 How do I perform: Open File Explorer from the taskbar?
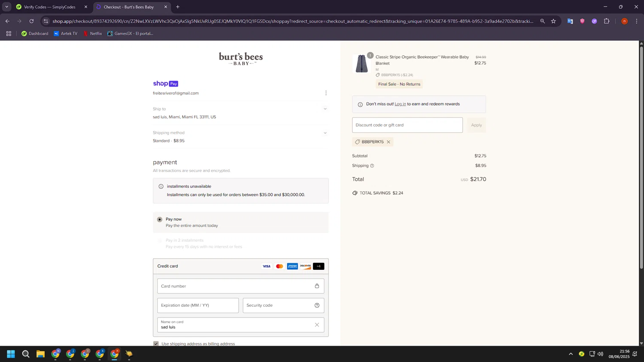click(40, 354)
